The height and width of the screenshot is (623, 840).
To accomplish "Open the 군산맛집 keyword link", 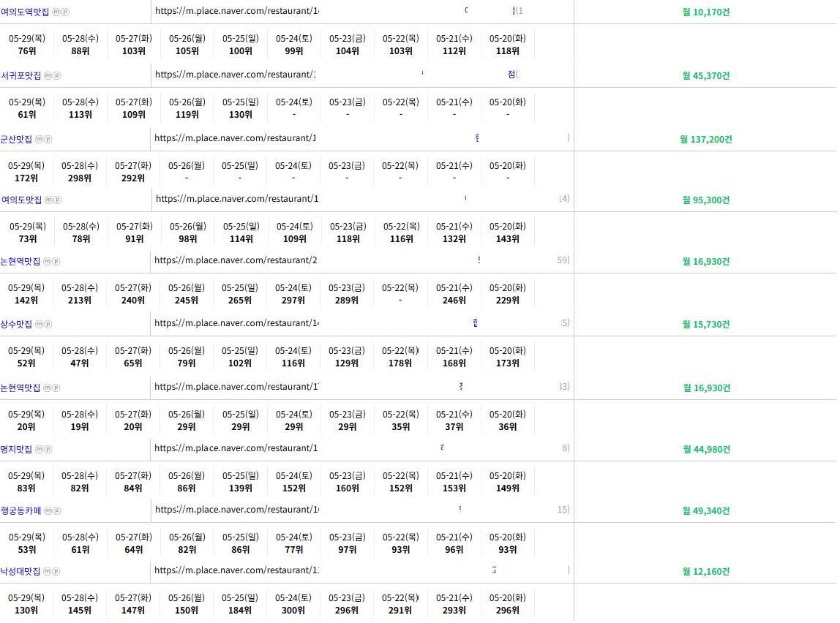I will (16, 139).
